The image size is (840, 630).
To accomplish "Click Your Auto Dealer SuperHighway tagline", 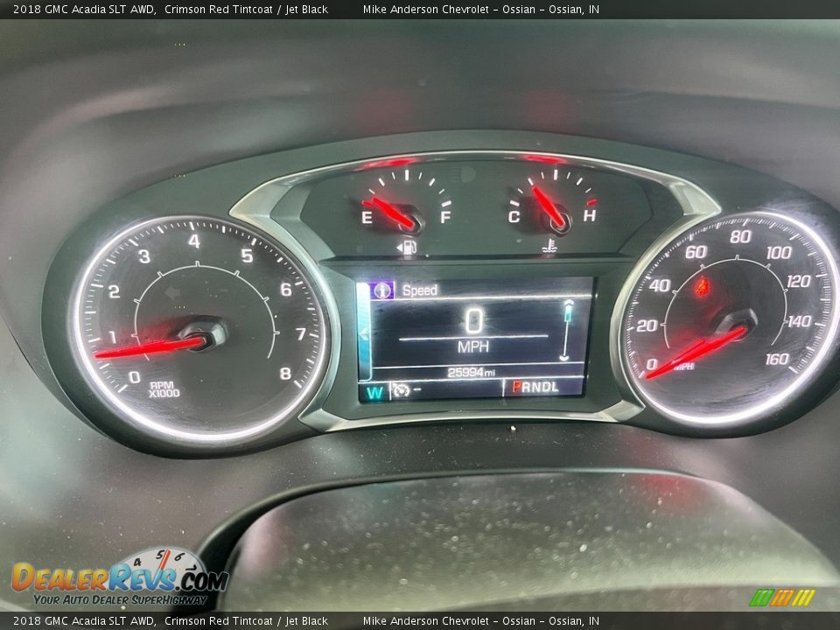I will (x=120, y=600).
